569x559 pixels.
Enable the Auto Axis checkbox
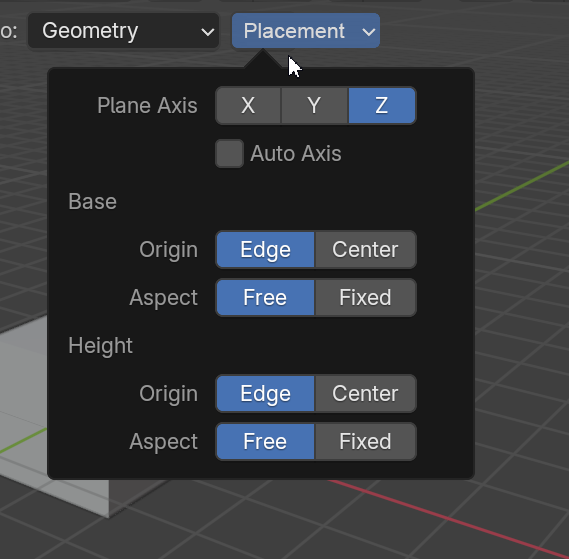[229, 154]
